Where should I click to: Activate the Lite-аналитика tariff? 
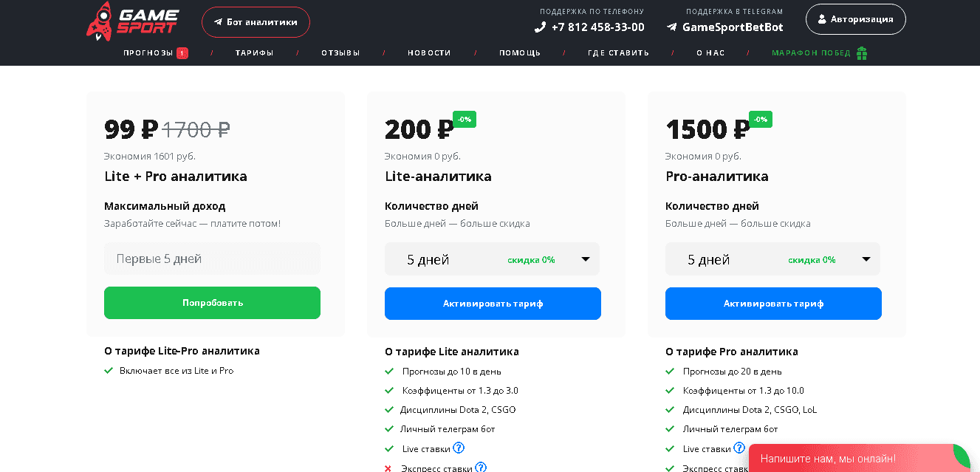(x=493, y=303)
